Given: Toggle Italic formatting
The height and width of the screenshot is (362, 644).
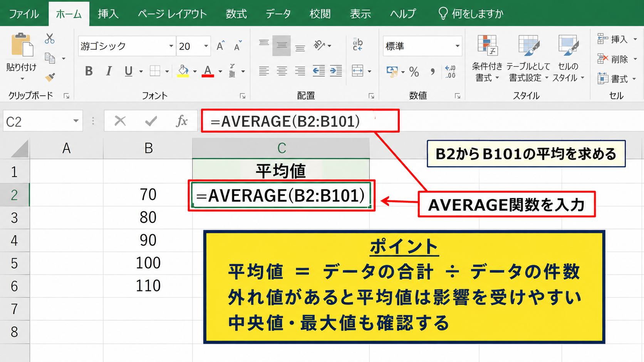Looking at the screenshot, I should click(109, 71).
